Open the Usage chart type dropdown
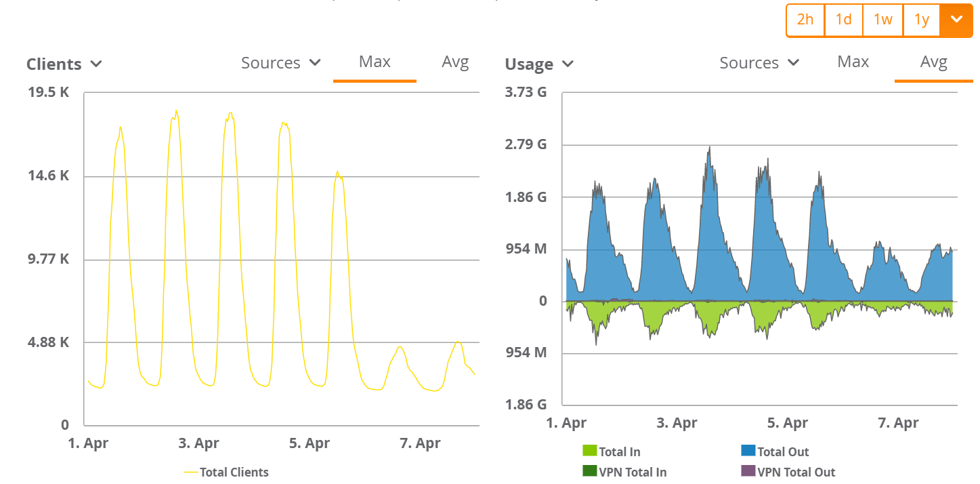Screen dimensions: 980x484 pos(539,64)
